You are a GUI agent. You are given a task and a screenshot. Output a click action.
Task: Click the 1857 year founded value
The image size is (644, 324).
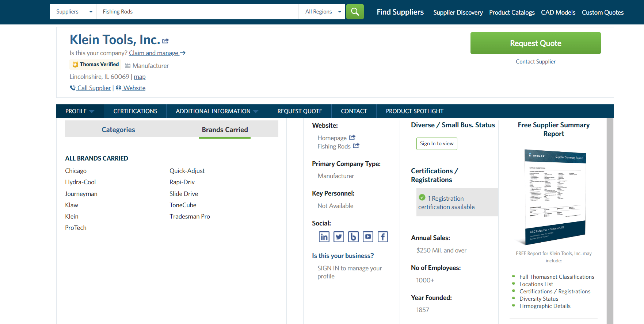click(x=423, y=310)
